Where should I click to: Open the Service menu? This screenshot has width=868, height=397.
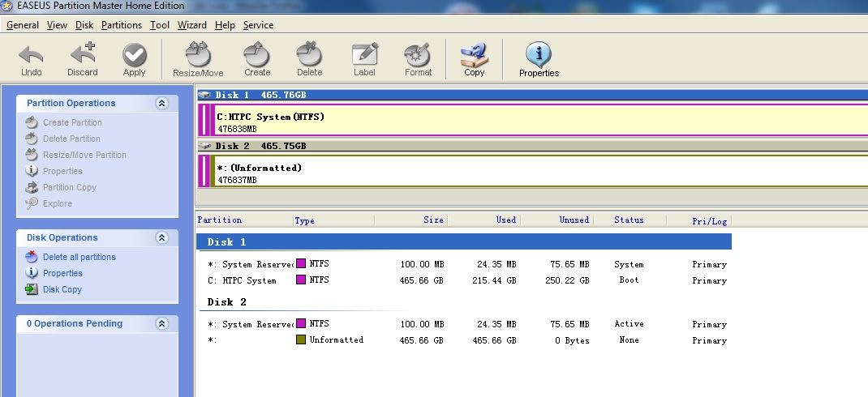[259, 25]
